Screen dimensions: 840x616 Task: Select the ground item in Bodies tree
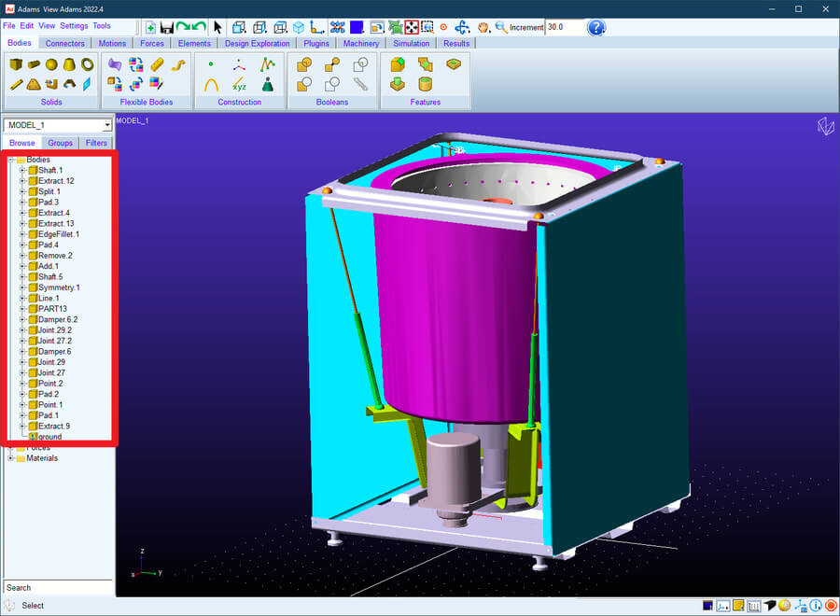click(49, 437)
